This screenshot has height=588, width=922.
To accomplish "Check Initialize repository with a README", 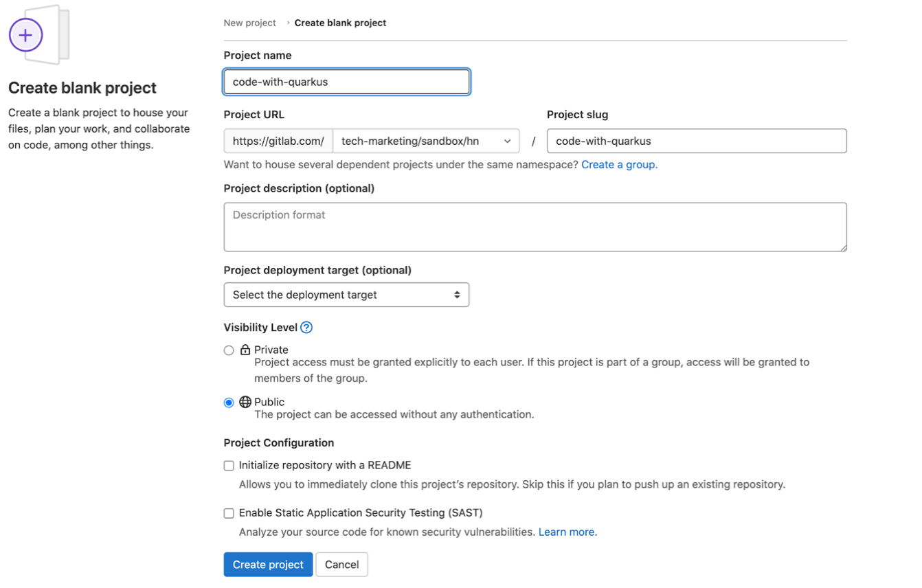I will 229,466.
